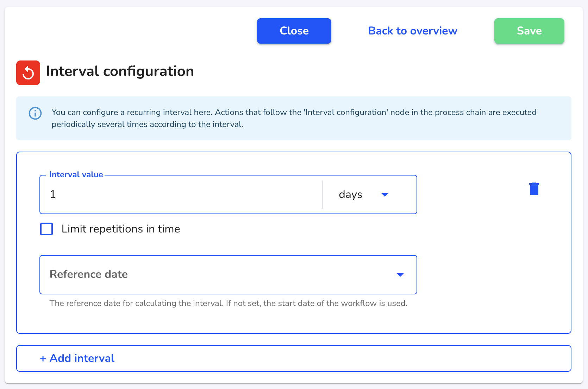Delete interval using the trash icon
Image resolution: width=588 pixels, height=389 pixels.
tap(534, 189)
